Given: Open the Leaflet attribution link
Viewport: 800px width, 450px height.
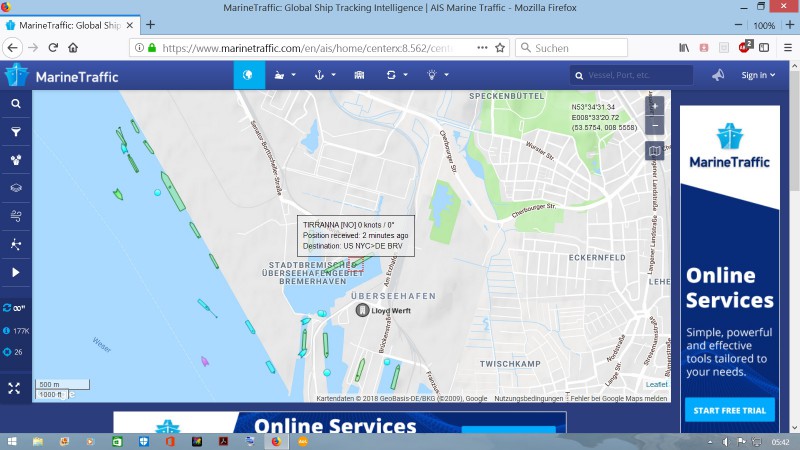Looking at the screenshot, I should point(656,385).
